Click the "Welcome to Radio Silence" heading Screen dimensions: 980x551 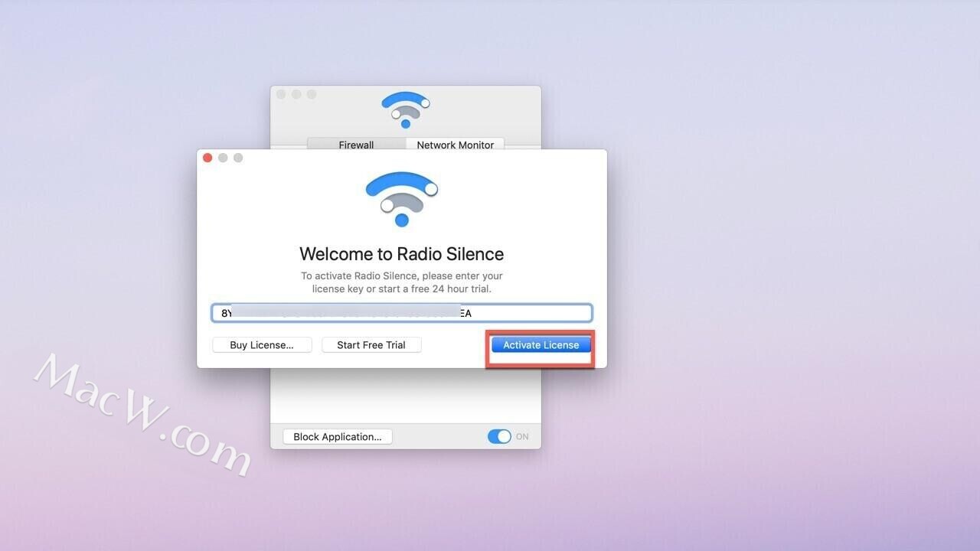(401, 254)
